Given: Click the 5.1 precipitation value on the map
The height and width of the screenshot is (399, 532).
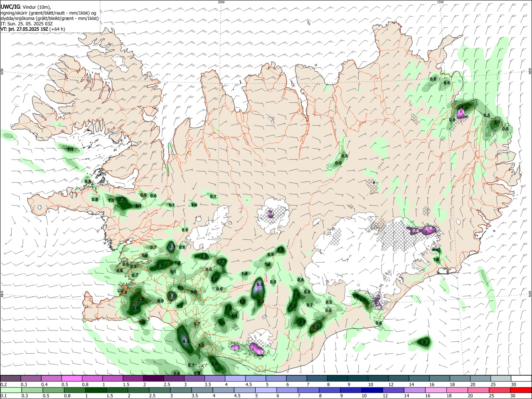Looking at the screenshot, I should point(172,246).
